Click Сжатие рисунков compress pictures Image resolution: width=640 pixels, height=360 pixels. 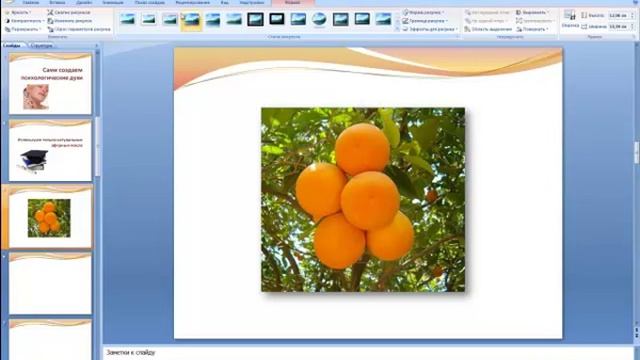[x=69, y=13]
